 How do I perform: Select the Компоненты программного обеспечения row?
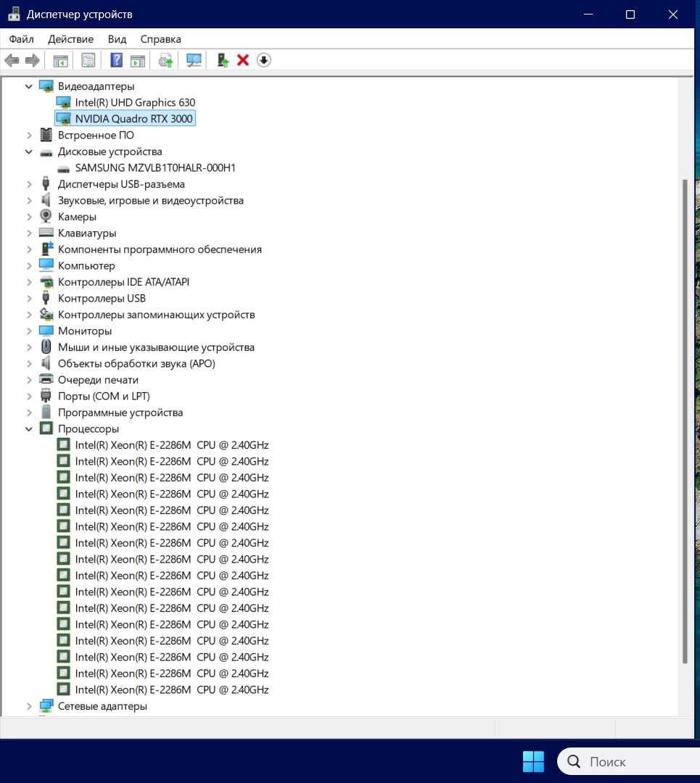pos(160,249)
